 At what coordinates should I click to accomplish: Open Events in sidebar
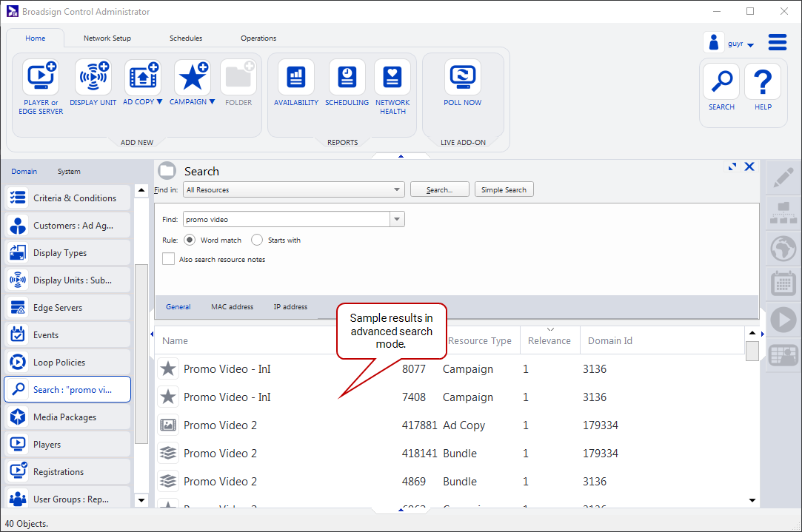(x=67, y=335)
